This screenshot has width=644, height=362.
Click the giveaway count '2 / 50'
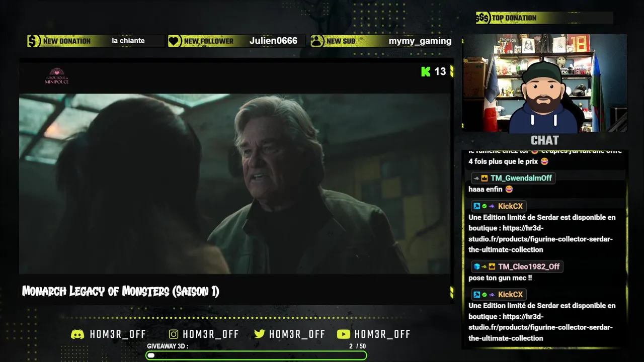pos(357,346)
